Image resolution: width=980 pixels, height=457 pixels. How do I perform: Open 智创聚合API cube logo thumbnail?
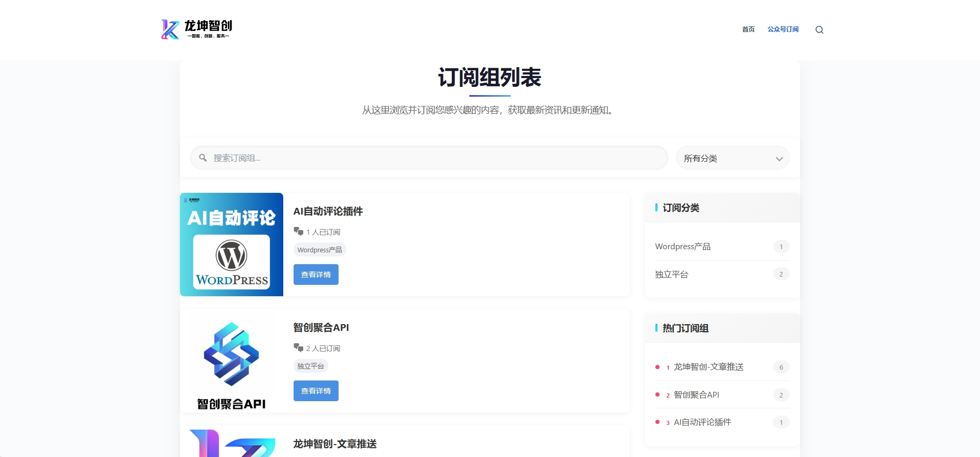pyautogui.click(x=232, y=361)
